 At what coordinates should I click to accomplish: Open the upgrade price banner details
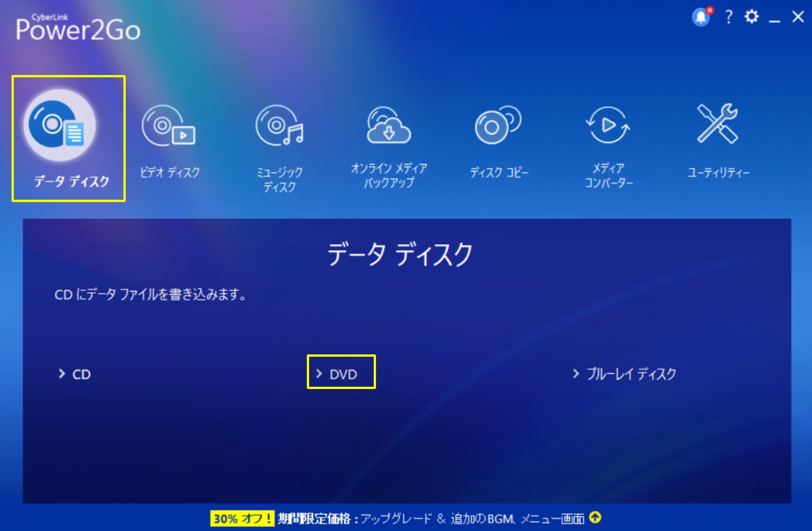(404, 518)
